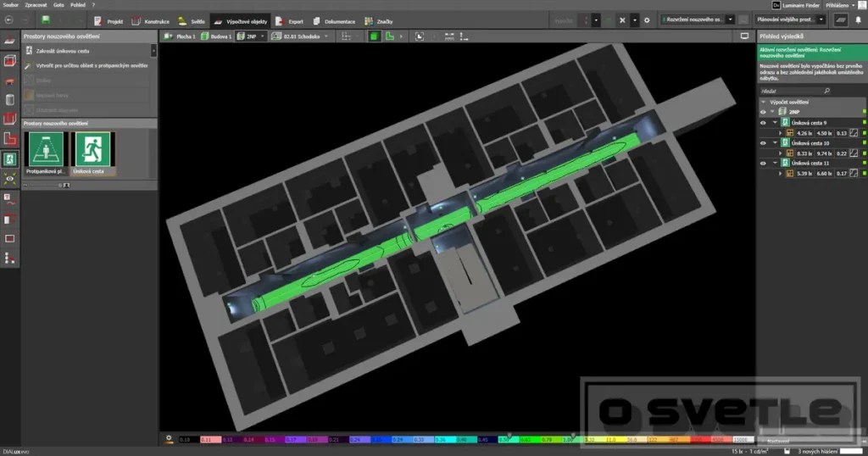Click the green 0.63 false color swatch
Viewport: 868px width, 456px height.
pyautogui.click(x=529, y=439)
